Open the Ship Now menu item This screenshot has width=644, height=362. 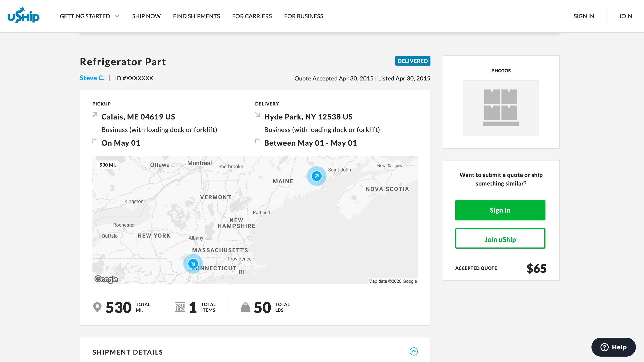click(x=146, y=16)
